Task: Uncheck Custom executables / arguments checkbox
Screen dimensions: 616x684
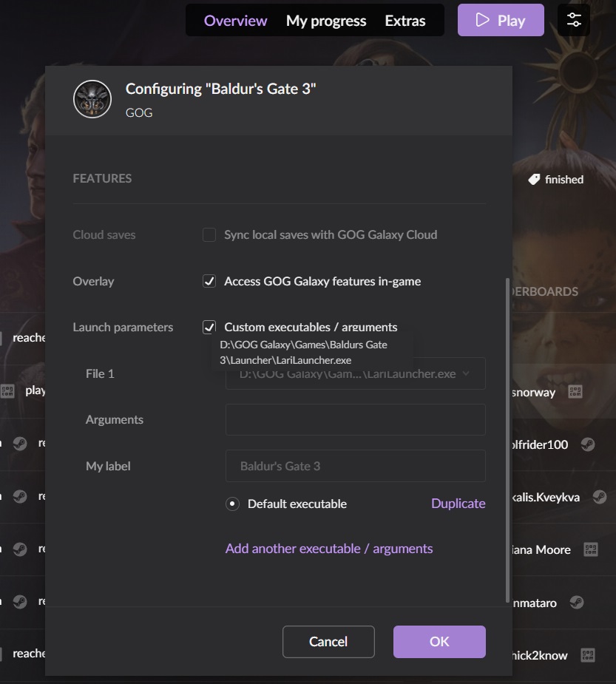Action: point(209,327)
